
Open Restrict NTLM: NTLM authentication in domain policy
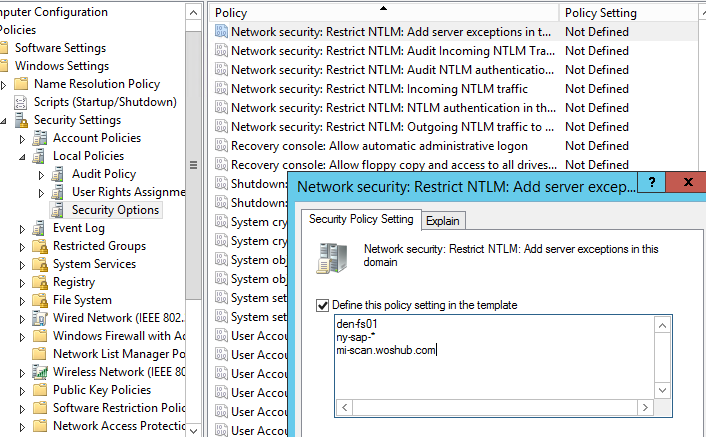tap(393, 108)
